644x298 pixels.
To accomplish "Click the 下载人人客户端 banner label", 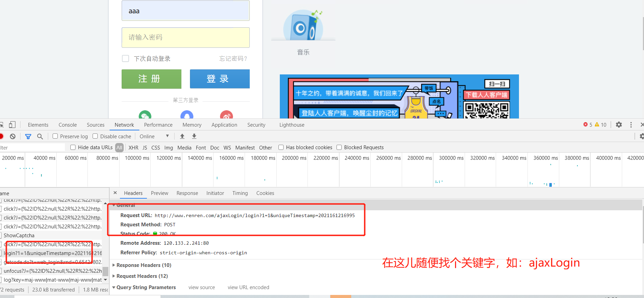I will coord(487,95).
